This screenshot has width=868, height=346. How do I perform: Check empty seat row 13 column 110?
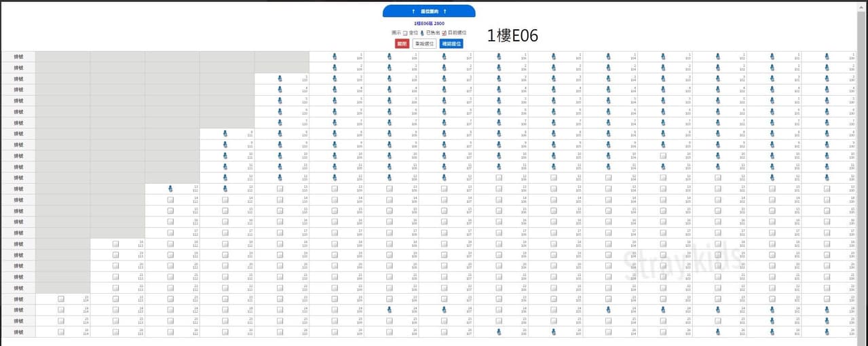point(280,189)
